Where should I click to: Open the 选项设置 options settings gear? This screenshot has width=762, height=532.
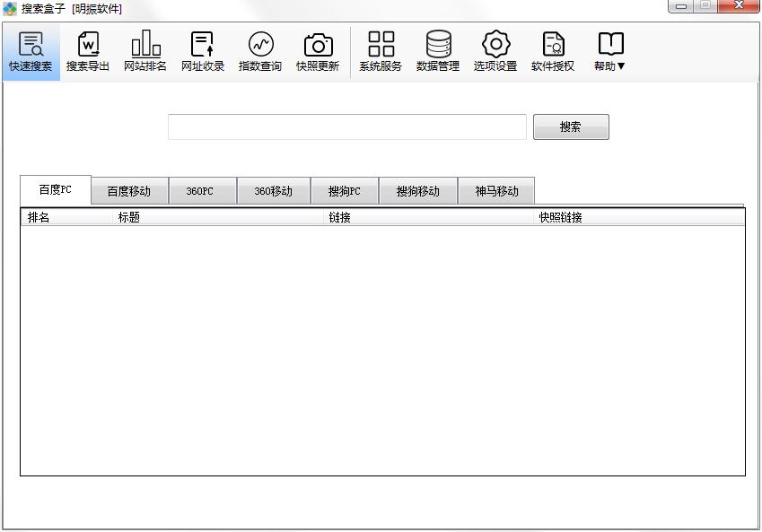pyautogui.click(x=495, y=52)
